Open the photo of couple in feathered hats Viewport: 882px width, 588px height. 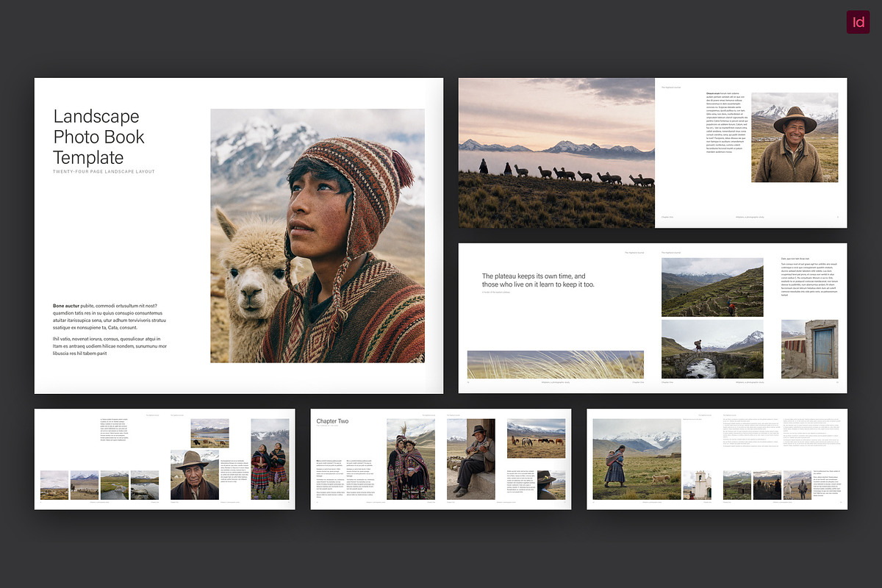412,459
